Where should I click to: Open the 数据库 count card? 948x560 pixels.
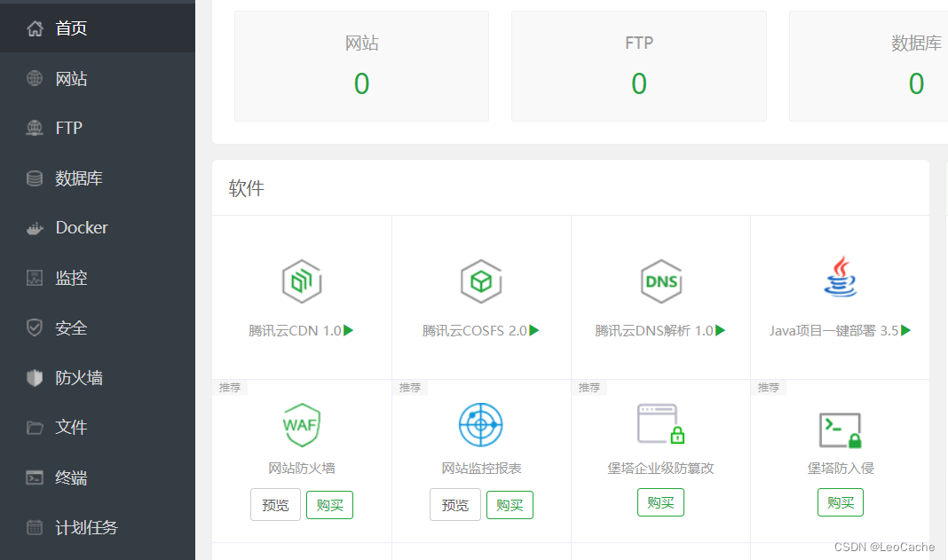pyautogui.click(x=869, y=66)
